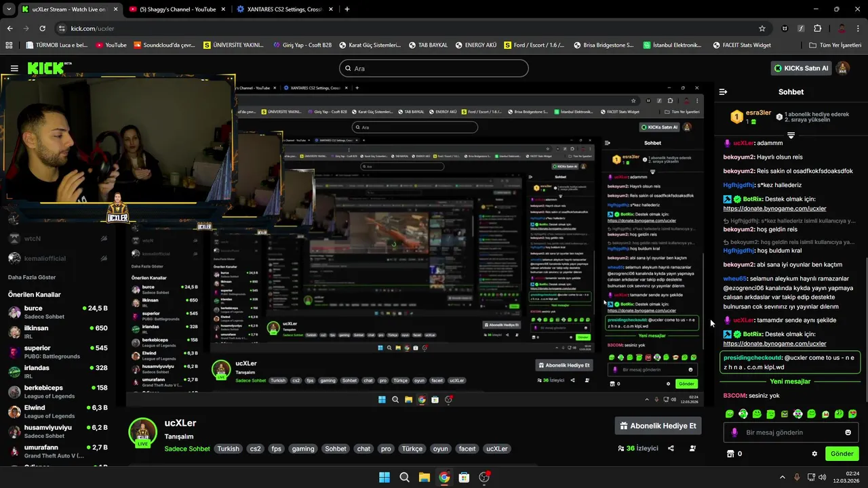The image size is (868, 488).
Task: Open Sadece Sohbet category link
Action: [x=187, y=449]
